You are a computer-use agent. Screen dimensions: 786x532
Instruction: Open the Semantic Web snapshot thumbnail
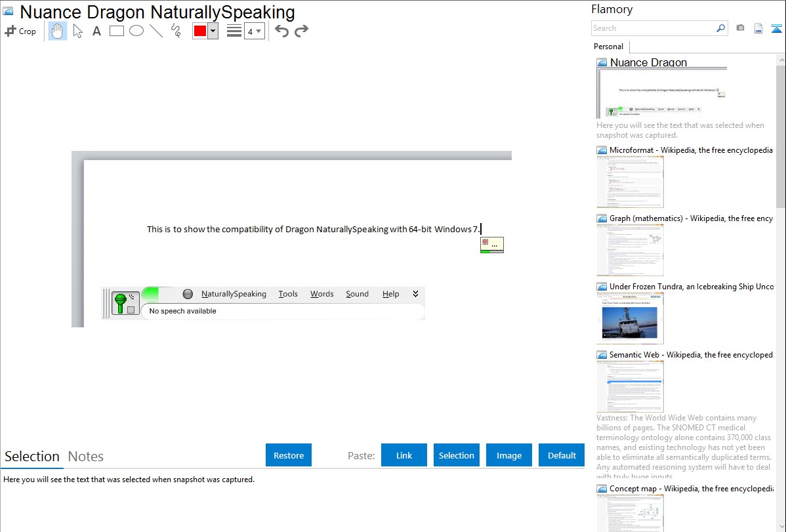pyautogui.click(x=630, y=386)
